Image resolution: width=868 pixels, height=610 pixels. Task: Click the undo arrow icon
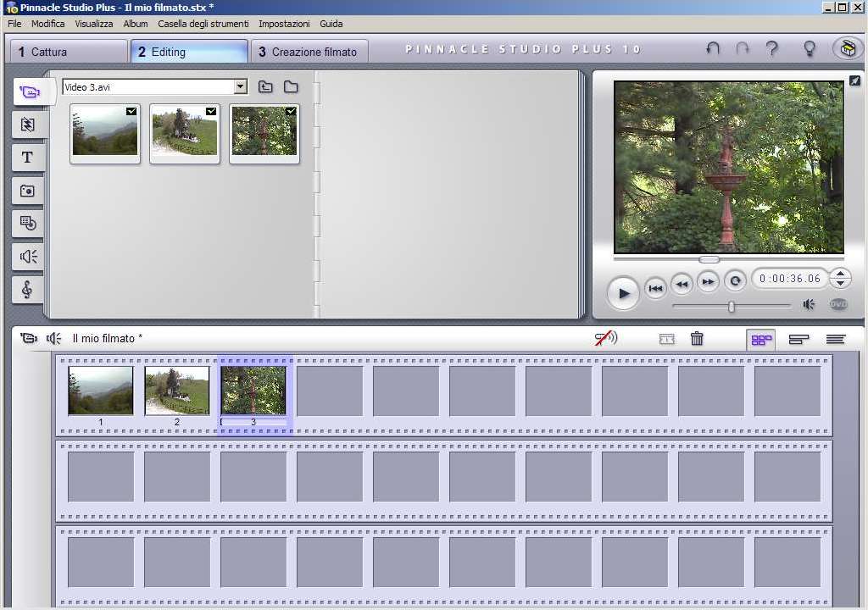(713, 48)
